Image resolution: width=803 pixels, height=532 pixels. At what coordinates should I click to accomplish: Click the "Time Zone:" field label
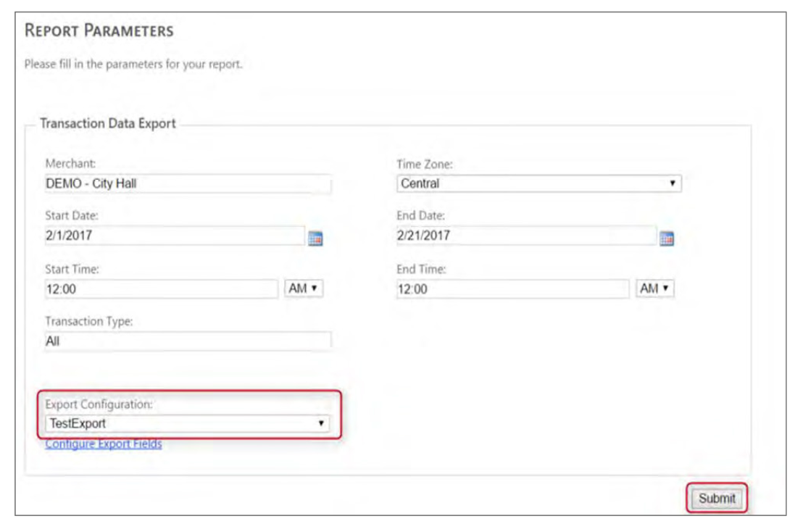(x=425, y=164)
